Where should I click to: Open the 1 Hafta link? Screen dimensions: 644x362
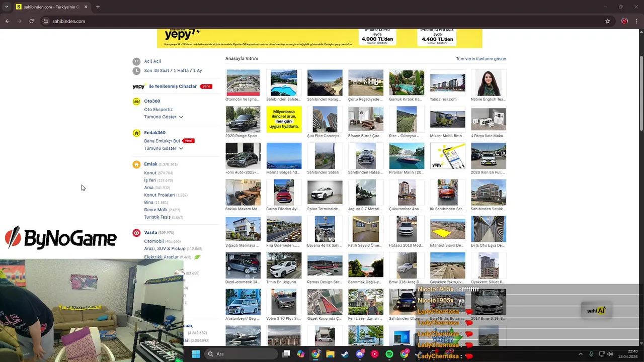(x=181, y=71)
